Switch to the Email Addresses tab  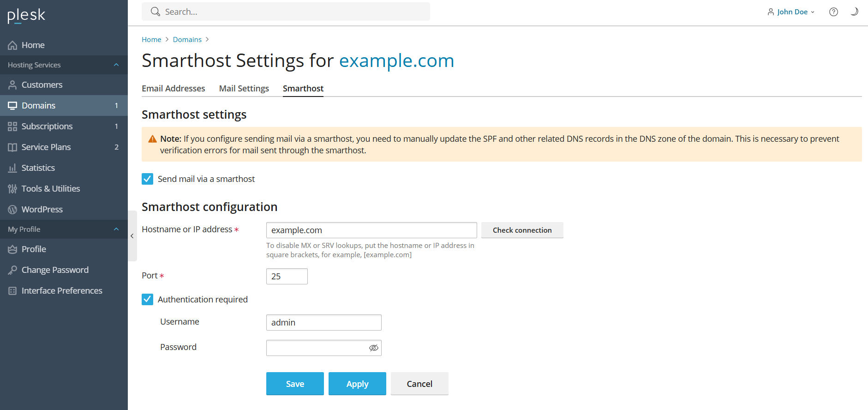click(173, 88)
